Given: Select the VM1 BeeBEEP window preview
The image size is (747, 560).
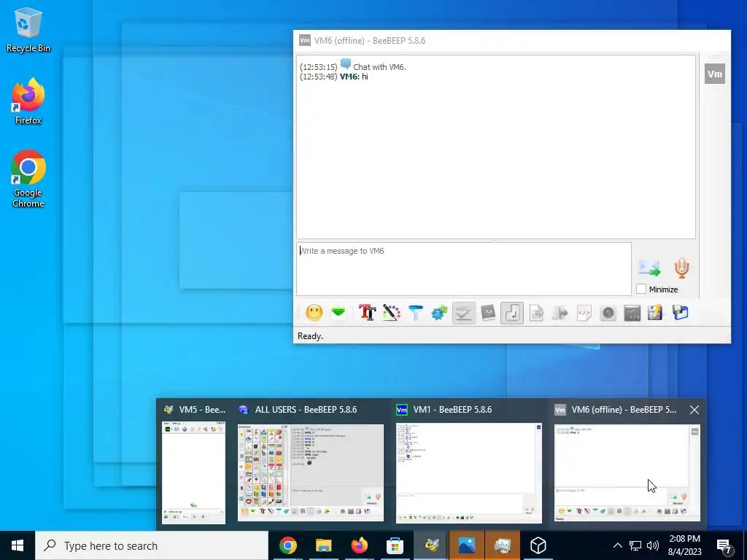Looking at the screenshot, I should (469, 466).
